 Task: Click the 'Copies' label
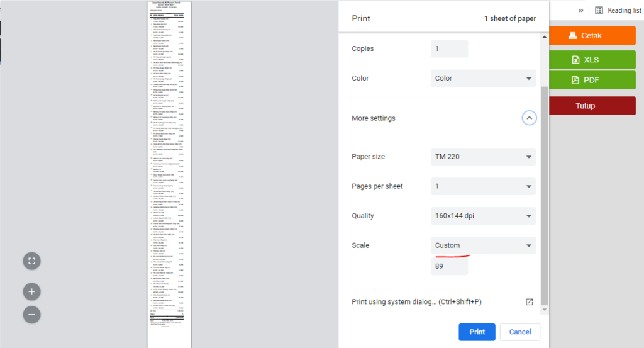coord(363,48)
